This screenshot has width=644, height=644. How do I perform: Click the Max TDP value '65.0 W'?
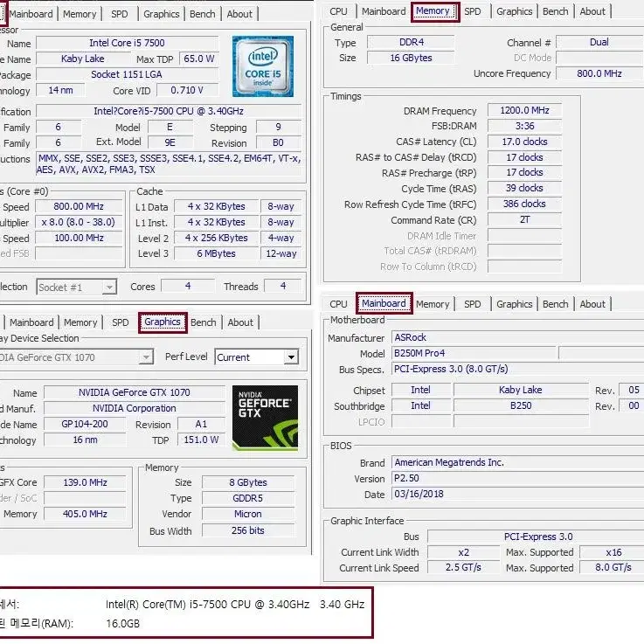[x=199, y=59]
